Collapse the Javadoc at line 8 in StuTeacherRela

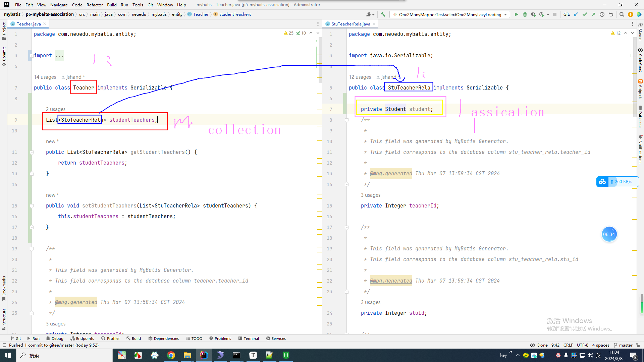pyautogui.click(x=347, y=120)
